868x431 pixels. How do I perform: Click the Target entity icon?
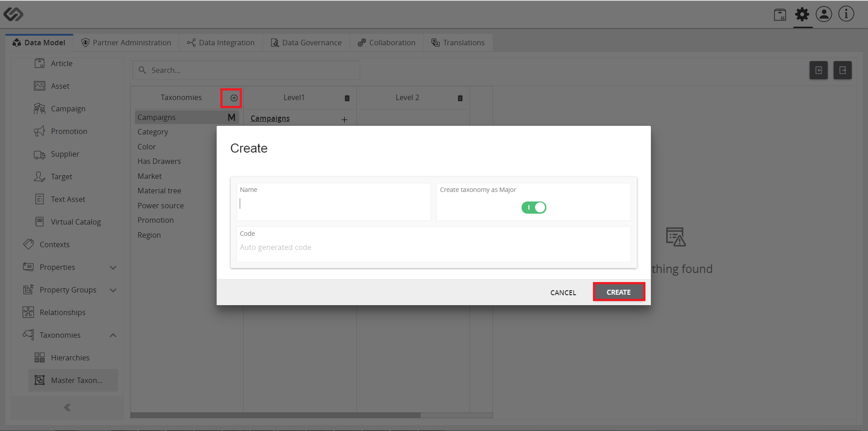tap(40, 177)
